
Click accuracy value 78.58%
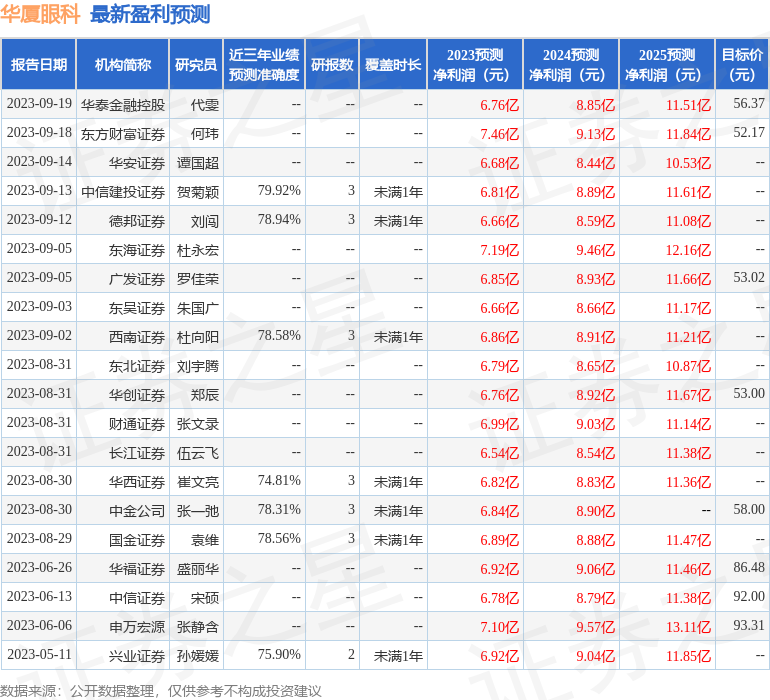[279, 336]
